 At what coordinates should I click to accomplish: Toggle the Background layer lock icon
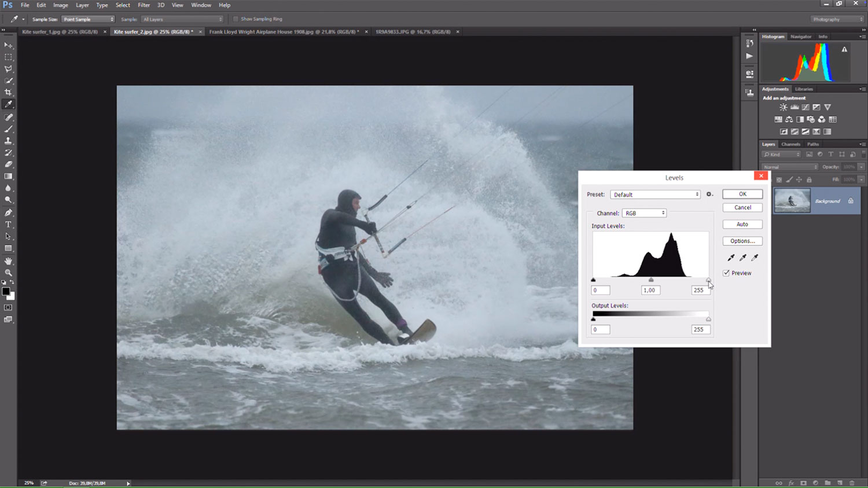(851, 201)
